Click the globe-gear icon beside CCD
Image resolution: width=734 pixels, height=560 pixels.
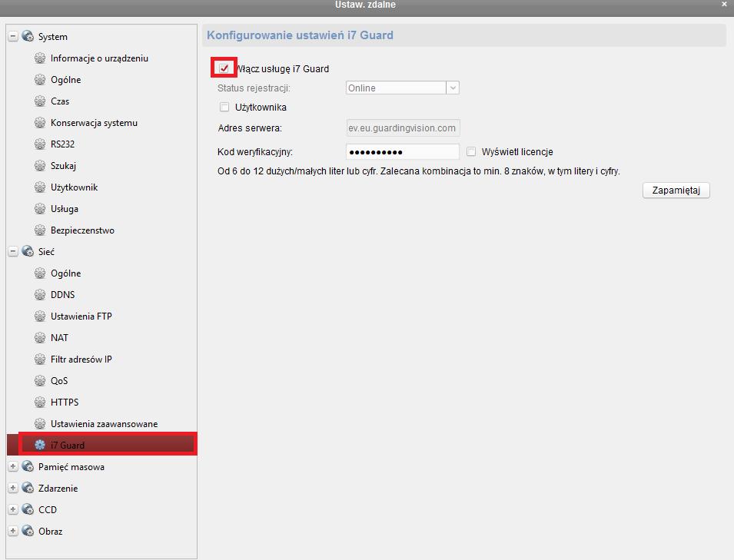coord(28,509)
